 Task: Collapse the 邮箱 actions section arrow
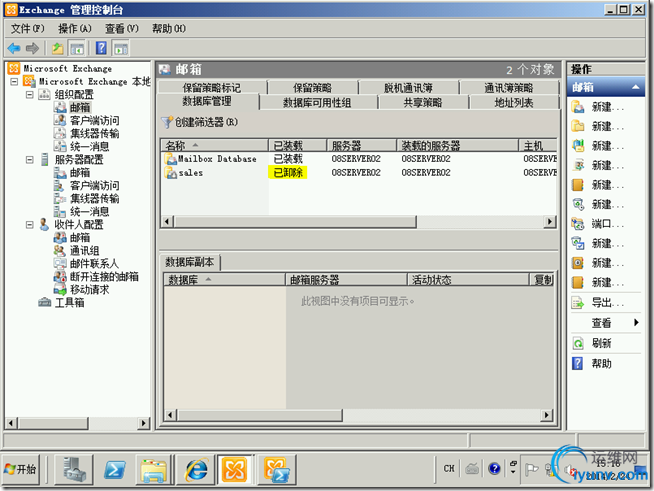coord(636,87)
